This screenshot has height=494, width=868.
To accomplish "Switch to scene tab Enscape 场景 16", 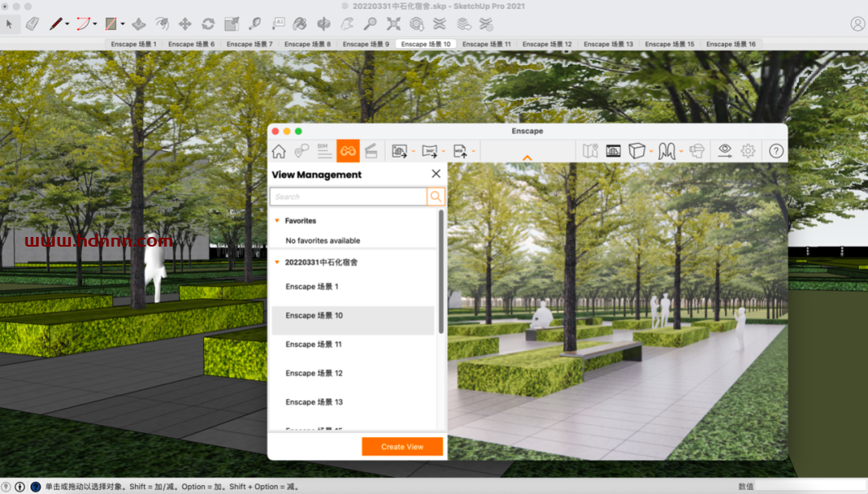I will coord(731,43).
